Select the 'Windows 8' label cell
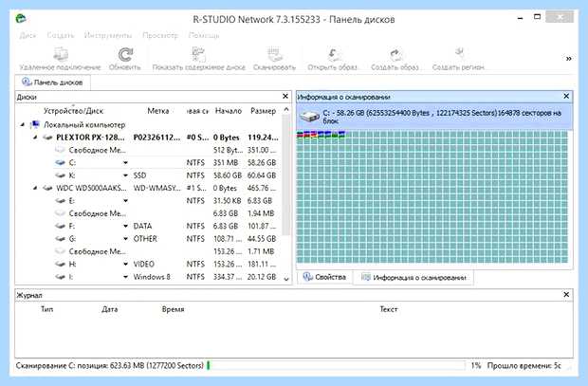 152,277
